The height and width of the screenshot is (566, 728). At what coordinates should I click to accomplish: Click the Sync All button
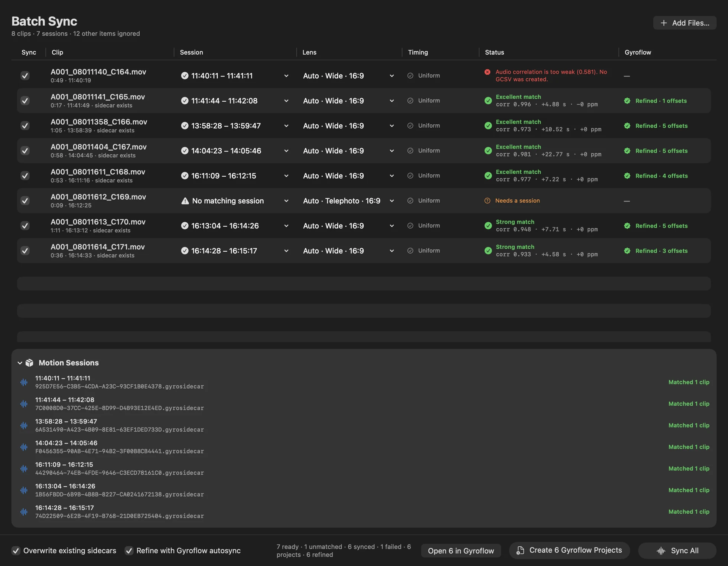[x=677, y=551]
